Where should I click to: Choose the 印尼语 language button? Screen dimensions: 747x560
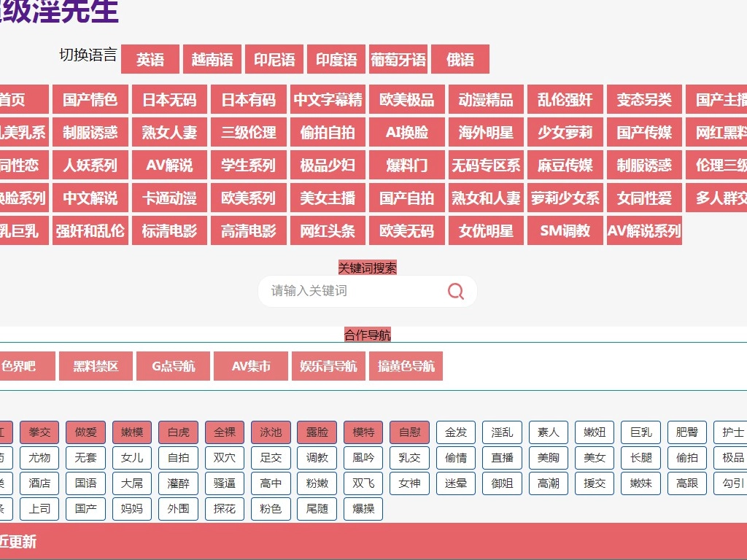point(274,60)
